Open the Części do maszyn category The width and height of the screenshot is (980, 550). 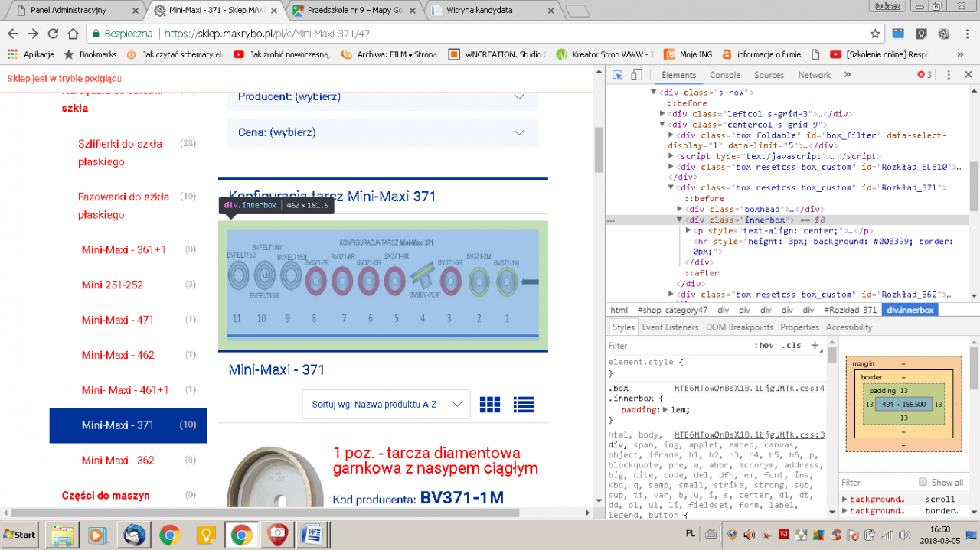pyautogui.click(x=106, y=495)
